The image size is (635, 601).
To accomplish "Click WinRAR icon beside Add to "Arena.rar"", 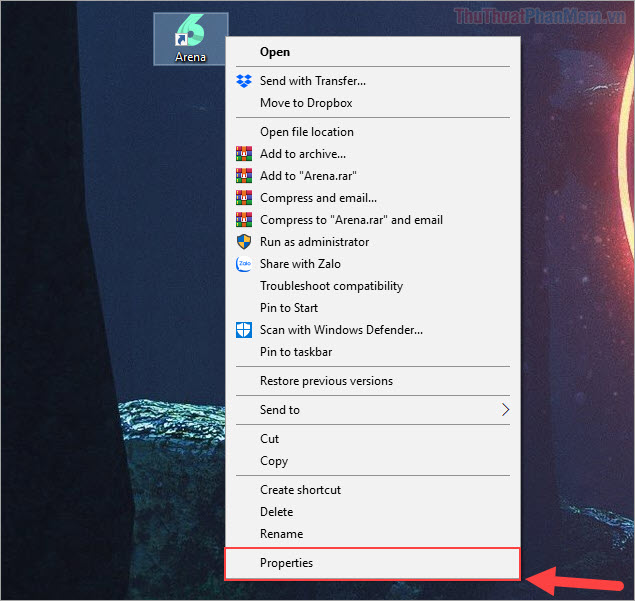I will (x=244, y=176).
